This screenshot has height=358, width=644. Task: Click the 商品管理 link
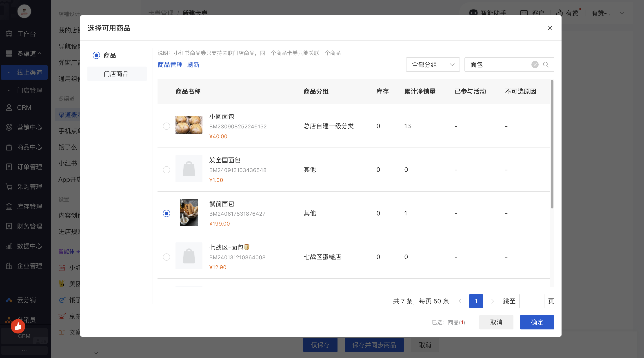170,65
